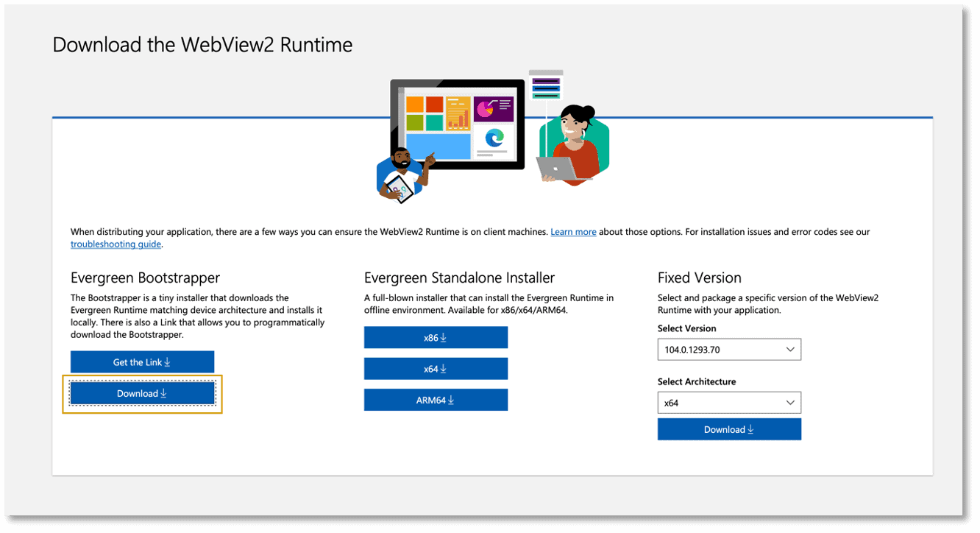Download the selected Fixed Version package
The height and width of the screenshot is (533, 980).
coord(729,429)
